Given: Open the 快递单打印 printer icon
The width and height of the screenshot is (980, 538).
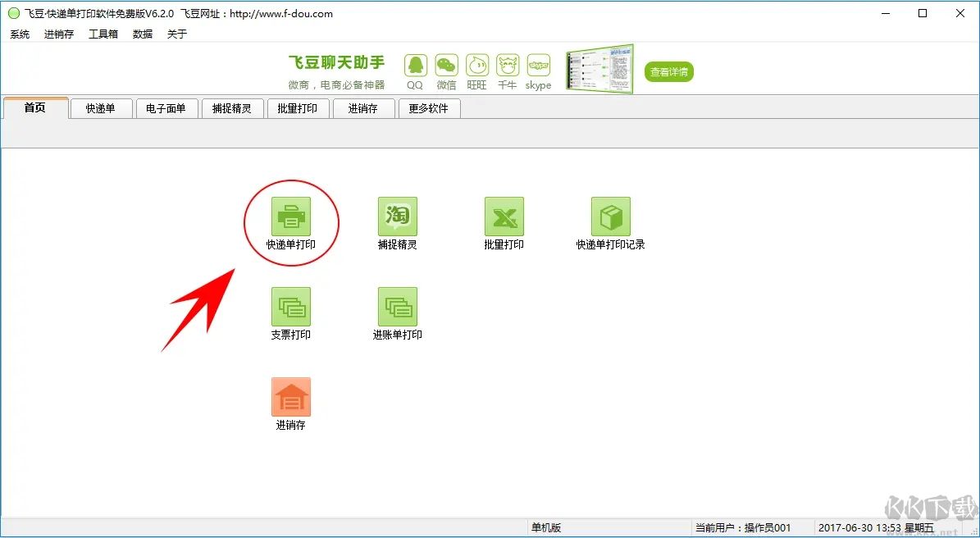Looking at the screenshot, I should 290,217.
